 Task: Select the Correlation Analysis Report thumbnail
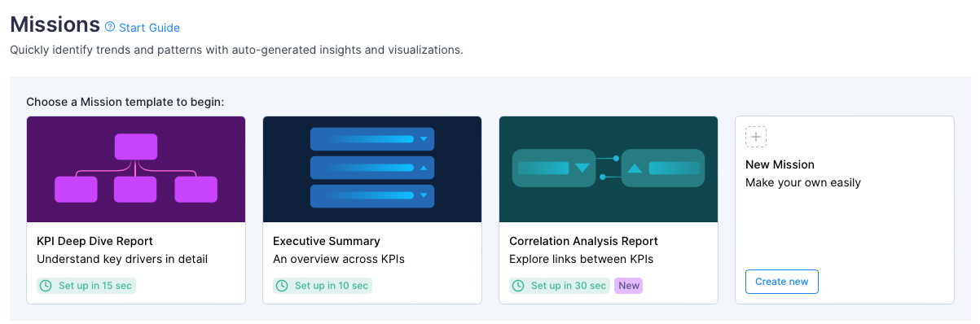pyautogui.click(x=609, y=169)
